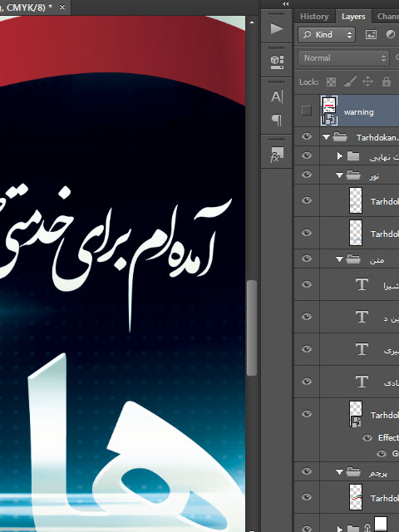Select the متن group name
Image resolution: width=399 pixels, height=532 pixels.
point(377,260)
